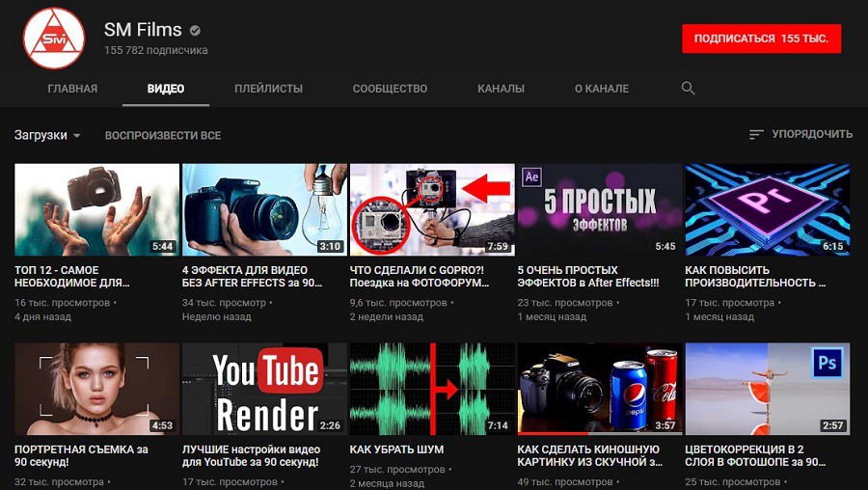Click the Ps badge on the dancer thumbnail
Screen dimensions: 868x490
point(827,363)
